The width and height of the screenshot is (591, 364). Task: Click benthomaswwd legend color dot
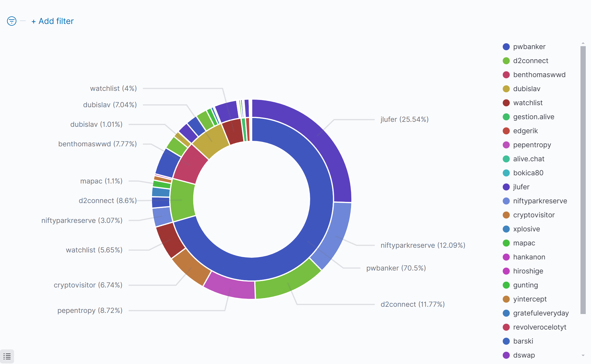point(506,75)
